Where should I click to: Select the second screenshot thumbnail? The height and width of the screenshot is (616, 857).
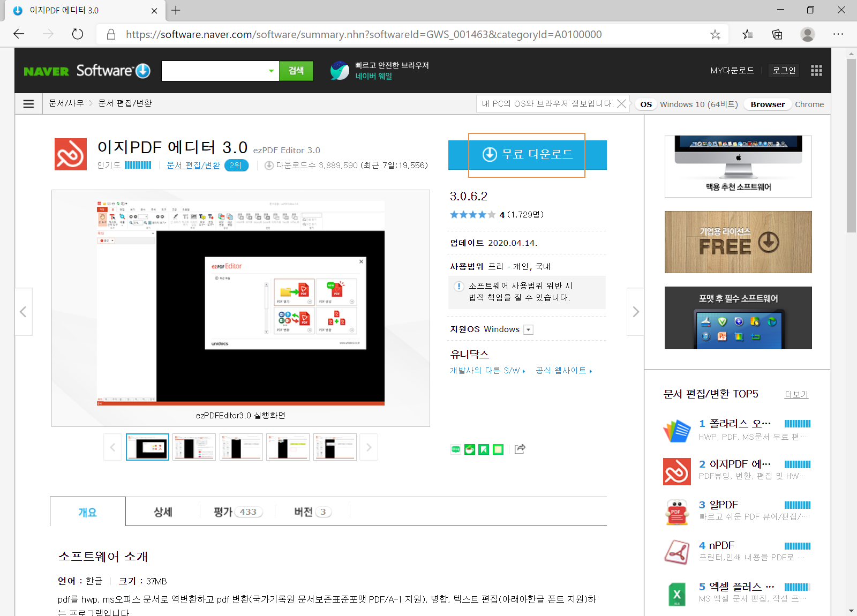click(x=194, y=447)
